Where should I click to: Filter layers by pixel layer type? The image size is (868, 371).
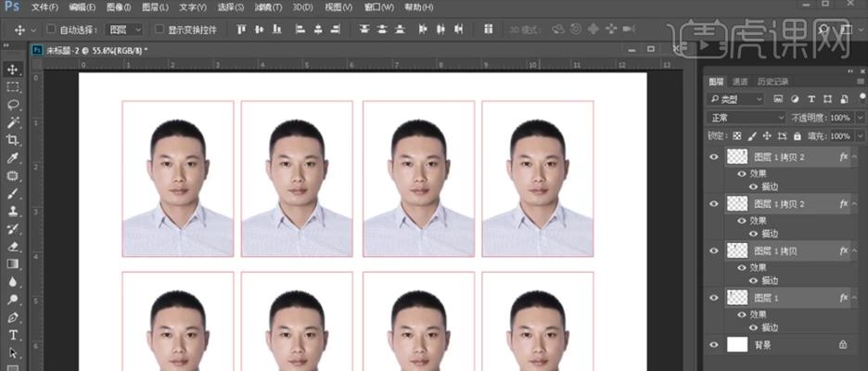778,99
